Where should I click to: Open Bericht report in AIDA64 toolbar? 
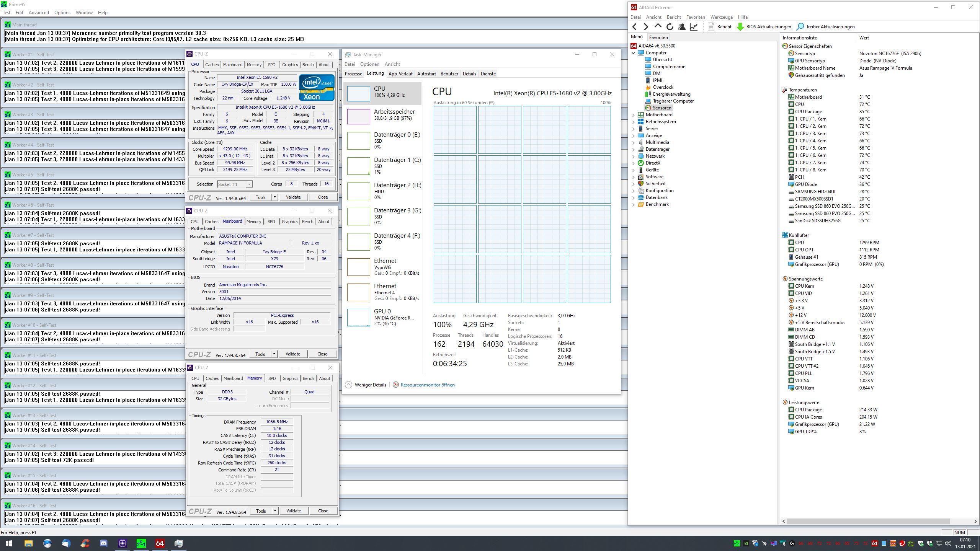[x=720, y=26]
